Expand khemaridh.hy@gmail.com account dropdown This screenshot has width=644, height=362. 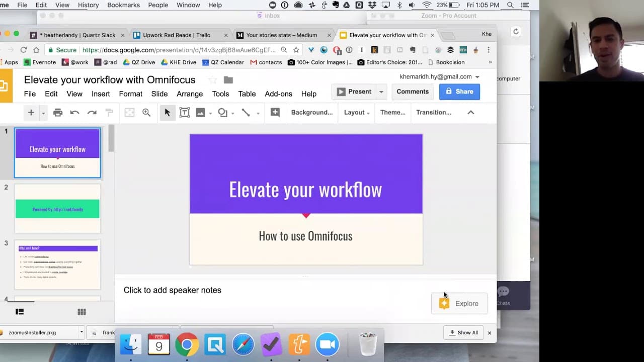click(x=439, y=77)
